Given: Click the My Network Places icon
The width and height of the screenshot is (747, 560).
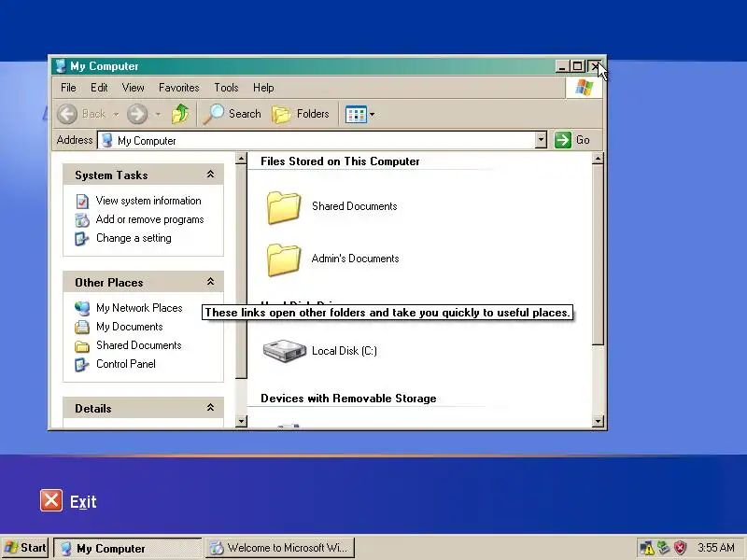Looking at the screenshot, I should [82, 308].
